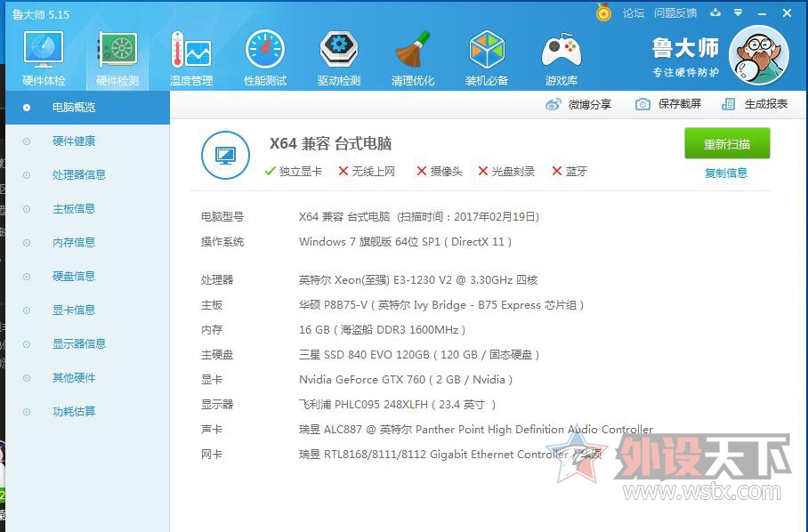Switch to 处理器信息 in the sidebar

click(79, 174)
